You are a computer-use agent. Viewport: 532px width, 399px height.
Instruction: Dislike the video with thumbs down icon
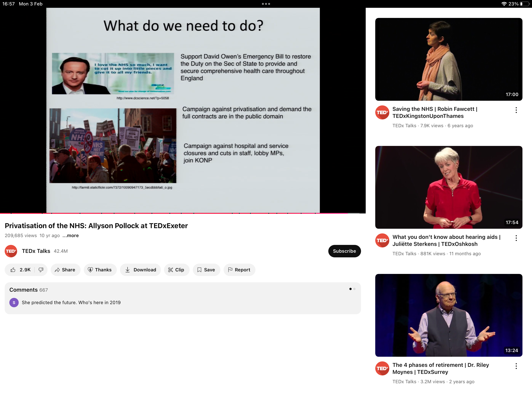pos(41,270)
